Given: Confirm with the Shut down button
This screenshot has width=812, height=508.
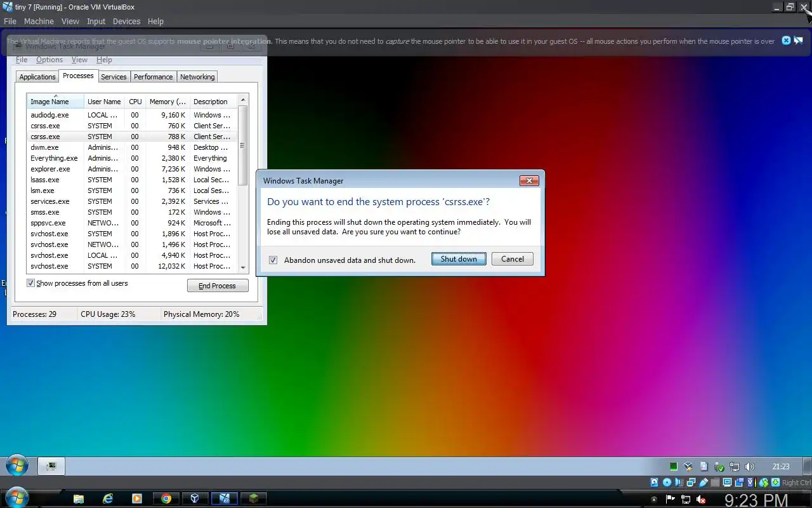Looking at the screenshot, I should 459,259.
